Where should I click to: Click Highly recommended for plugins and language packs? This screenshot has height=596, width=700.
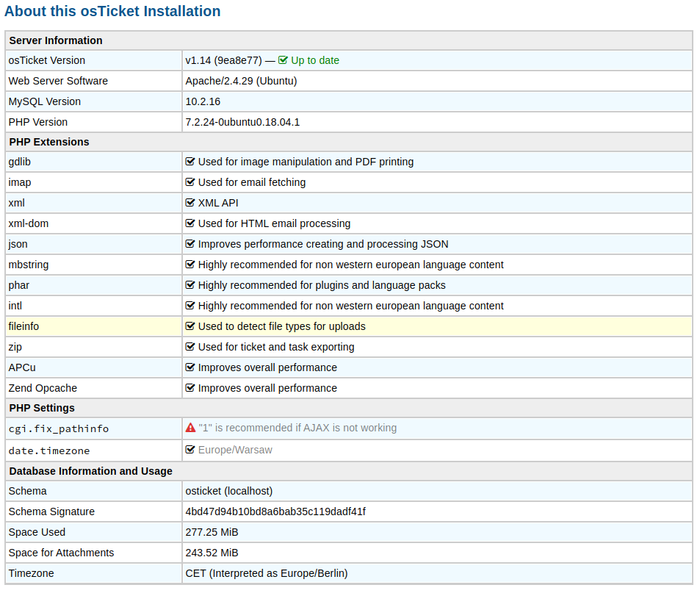(322, 285)
